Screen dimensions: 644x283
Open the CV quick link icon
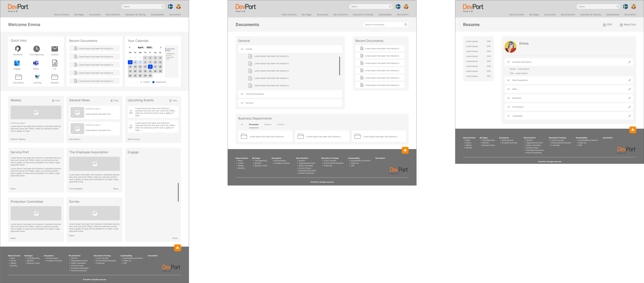pyautogui.click(x=54, y=63)
